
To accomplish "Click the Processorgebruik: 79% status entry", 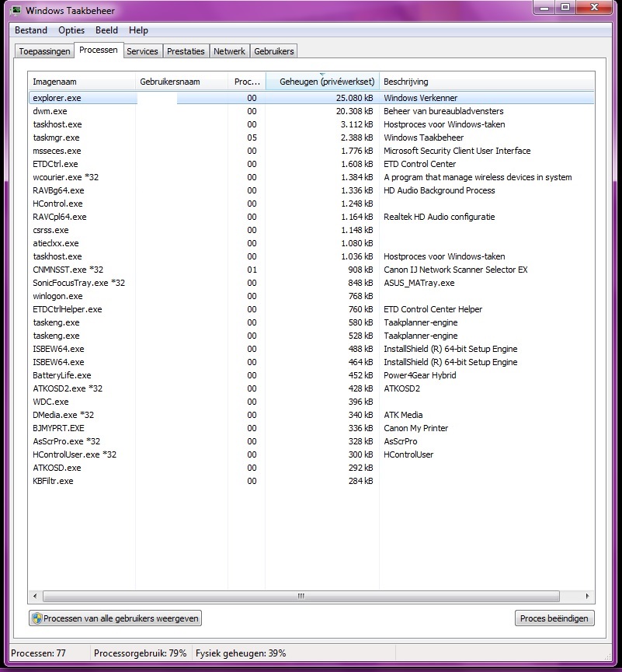I will click(140, 653).
